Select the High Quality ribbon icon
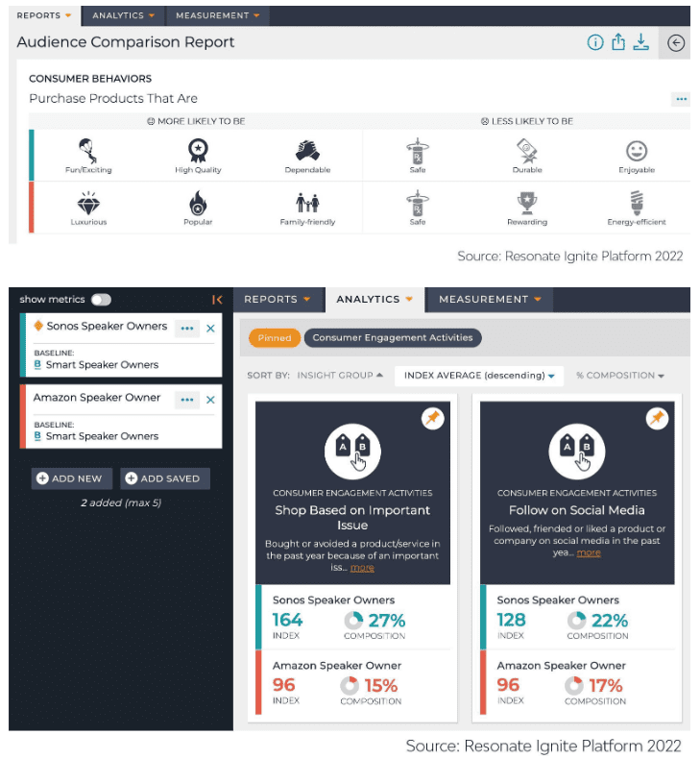This screenshot has width=700, height=759. click(198, 151)
